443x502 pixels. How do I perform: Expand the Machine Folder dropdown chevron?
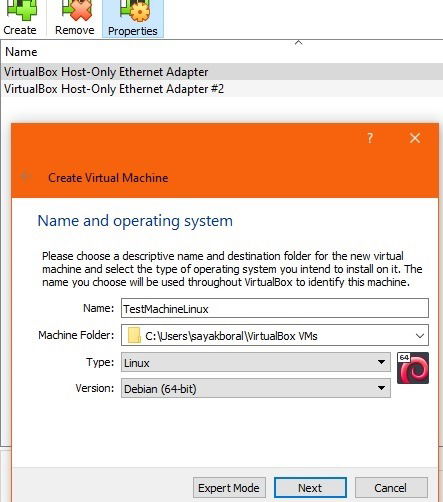pyautogui.click(x=420, y=336)
